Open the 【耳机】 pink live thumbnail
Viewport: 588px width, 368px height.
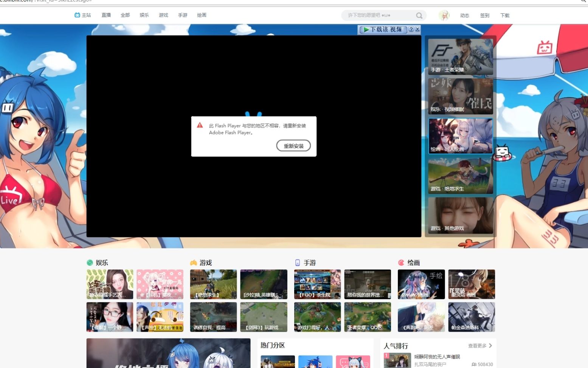coord(160,284)
